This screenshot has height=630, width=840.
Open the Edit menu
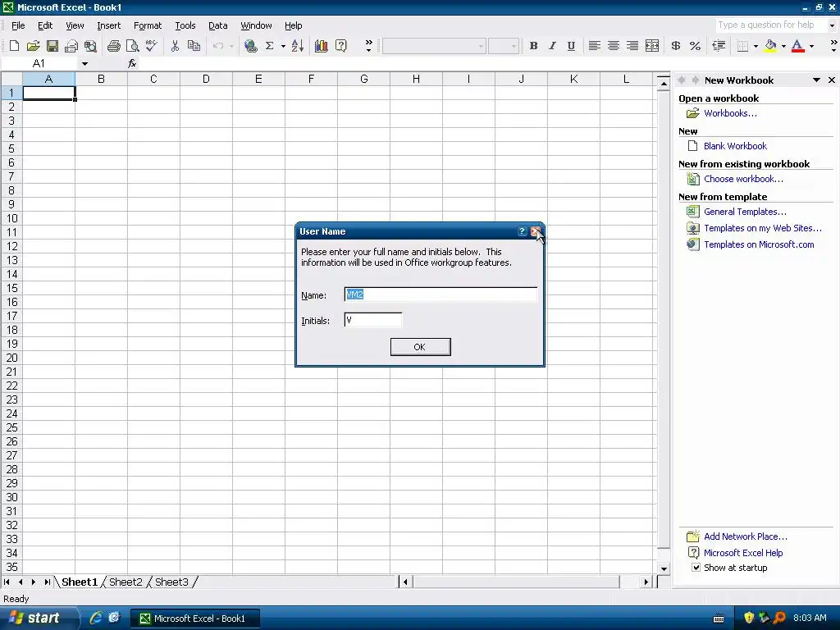[45, 25]
